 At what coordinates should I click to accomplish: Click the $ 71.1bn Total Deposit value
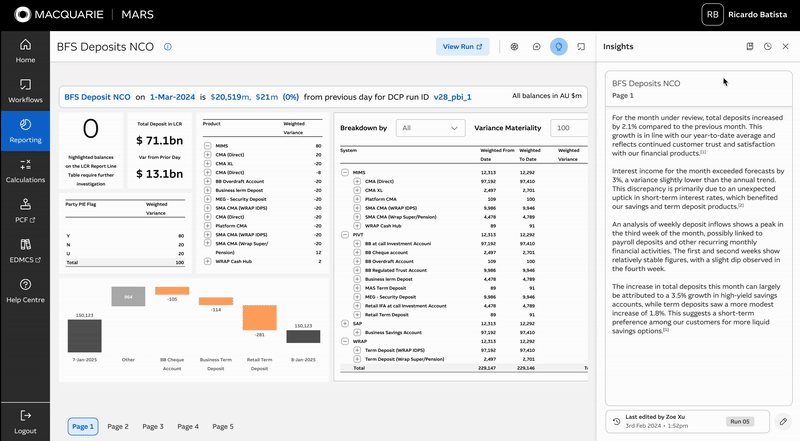160,140
